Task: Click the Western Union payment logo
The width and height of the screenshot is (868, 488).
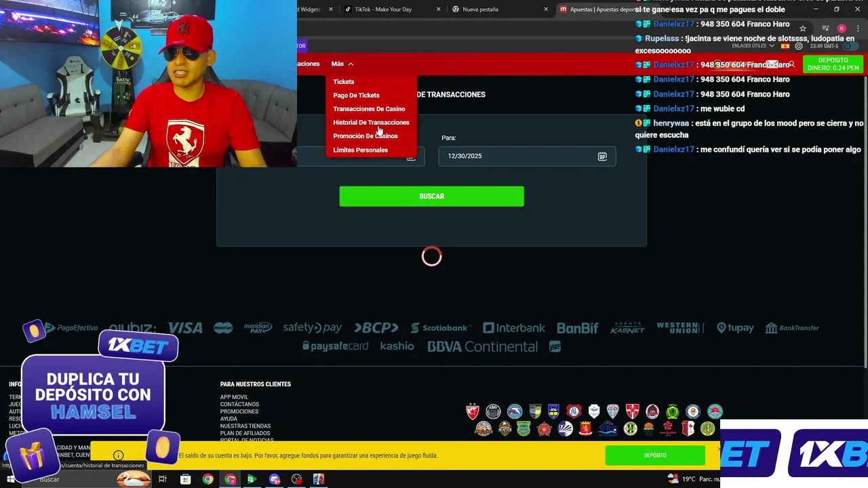Action: point(680,328)
